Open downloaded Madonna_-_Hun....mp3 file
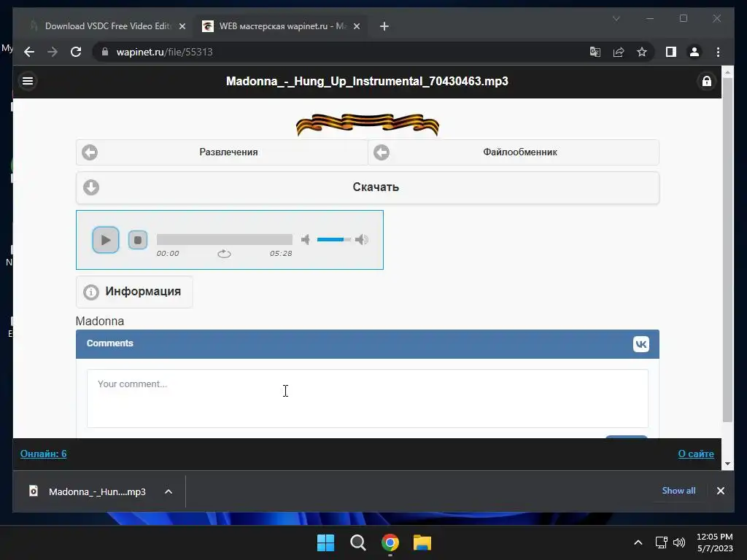 pyautogui.click(x=88, y=491)
